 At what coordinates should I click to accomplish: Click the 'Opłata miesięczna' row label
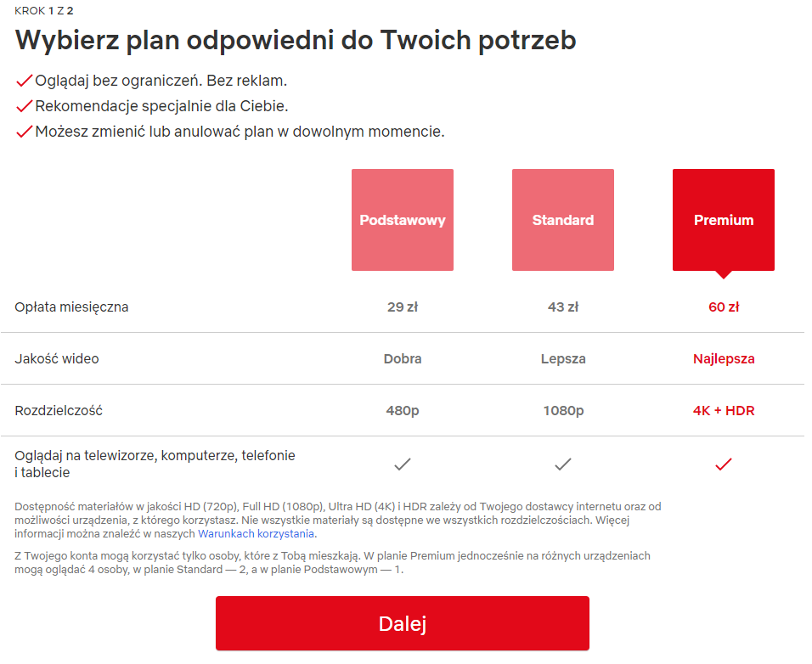click(x=71, y=307)
